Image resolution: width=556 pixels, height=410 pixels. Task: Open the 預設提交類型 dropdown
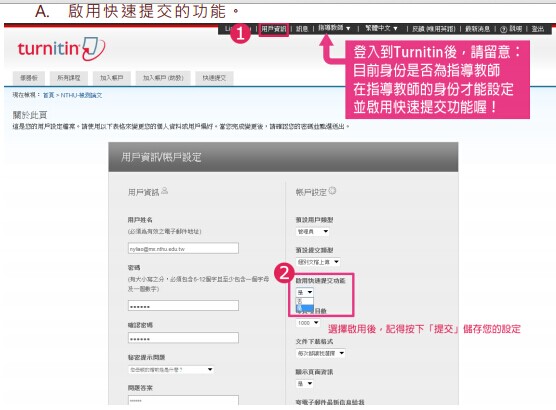coord(318,262)
